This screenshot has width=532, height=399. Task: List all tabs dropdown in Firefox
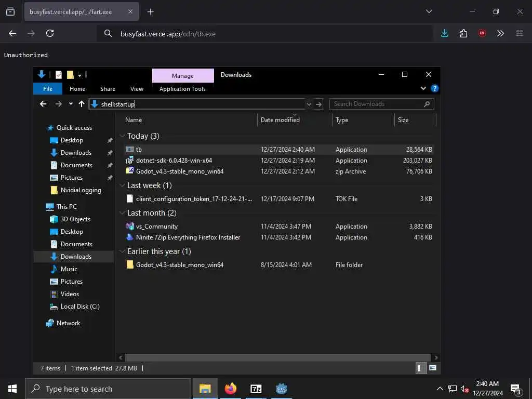click(429, 11)
